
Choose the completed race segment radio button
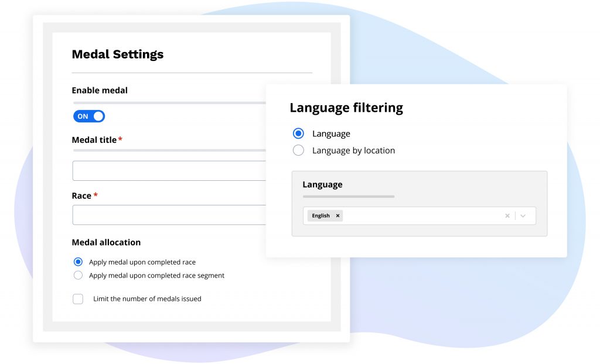pyautogui.click(x=78, y=275)
